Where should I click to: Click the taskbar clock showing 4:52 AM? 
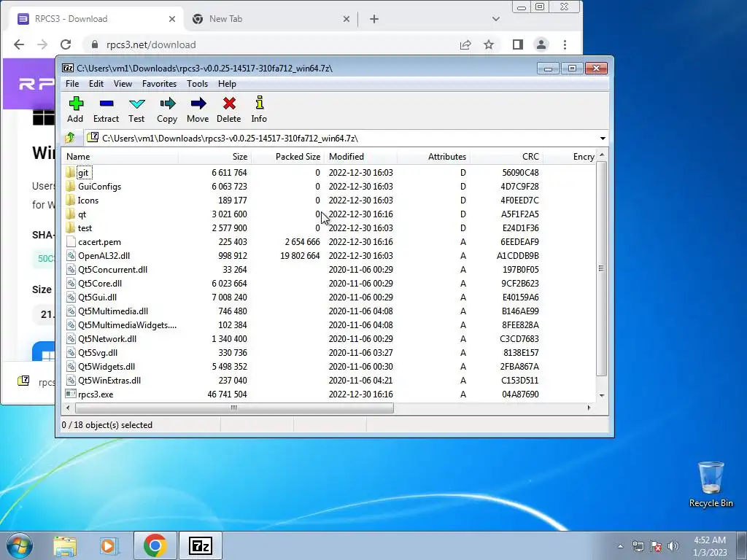click(x=710, y=546)
